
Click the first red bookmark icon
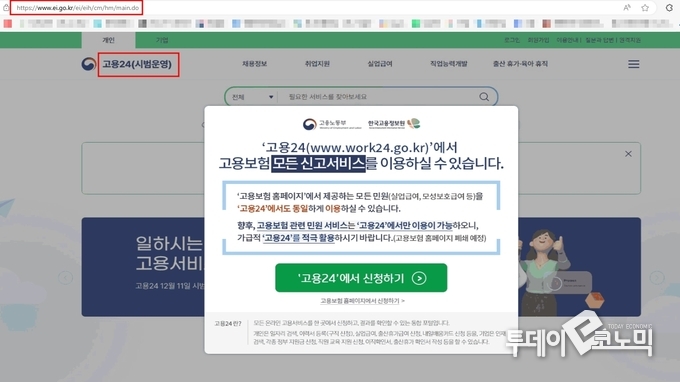(x=8, y=23)
